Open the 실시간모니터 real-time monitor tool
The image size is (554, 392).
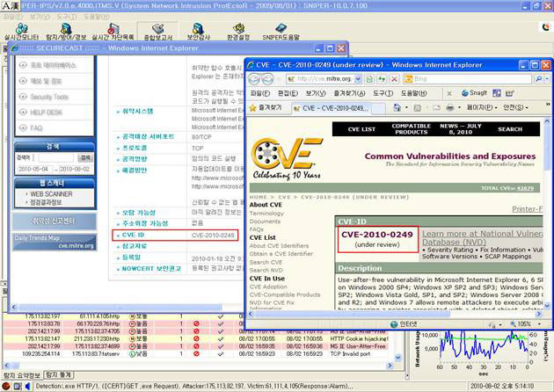22,32
